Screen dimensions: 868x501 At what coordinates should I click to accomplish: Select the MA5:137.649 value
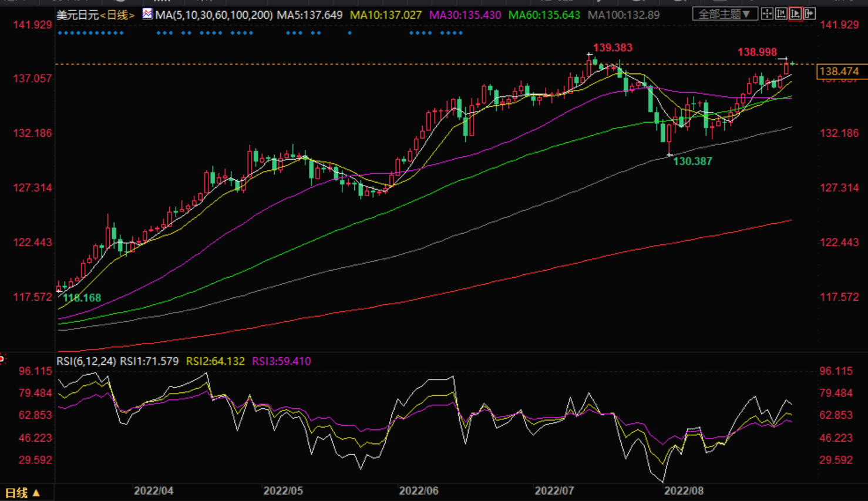pyautogui.click(x=309, y=15)
